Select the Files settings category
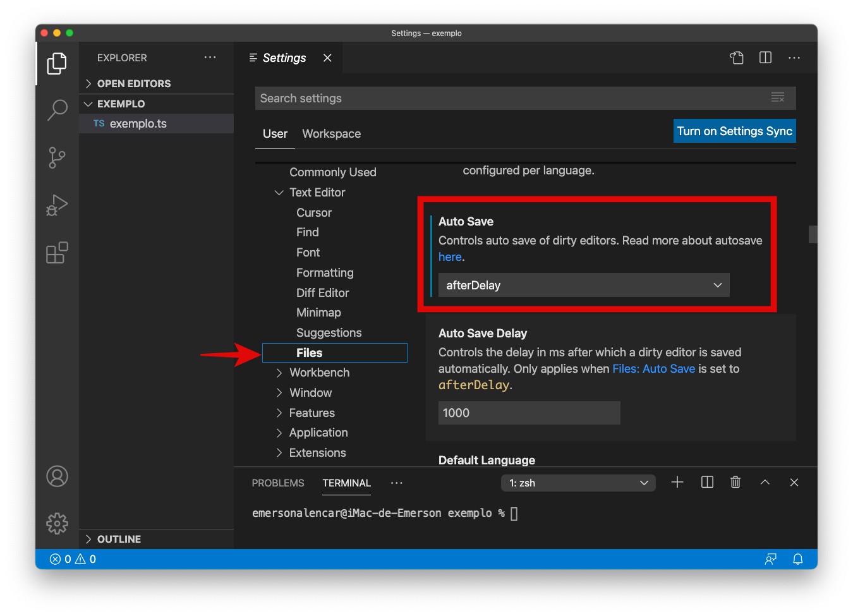This screenshot has height=616, width=853. coord(335,353)
